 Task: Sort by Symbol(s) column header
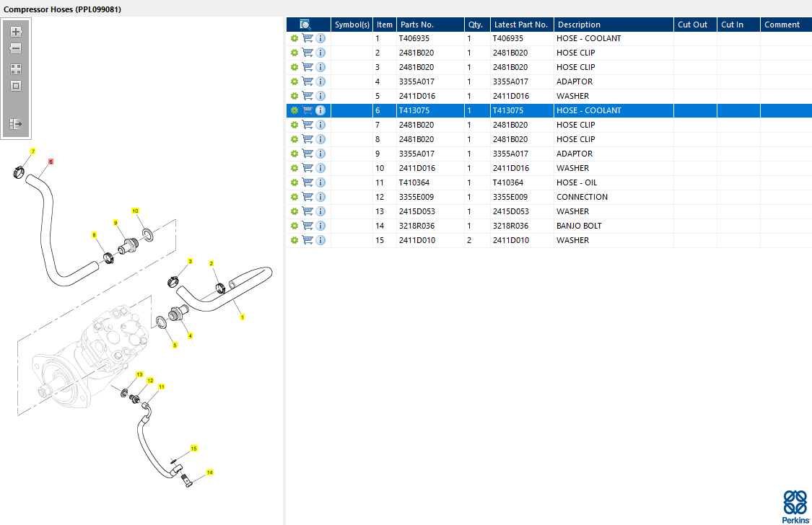(x=352, y=25)
